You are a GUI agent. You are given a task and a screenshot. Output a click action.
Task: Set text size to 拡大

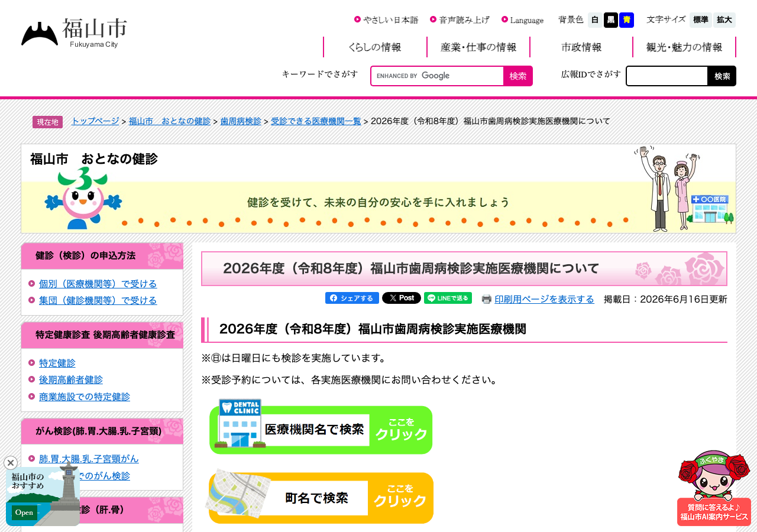click(x=724, y=20)
